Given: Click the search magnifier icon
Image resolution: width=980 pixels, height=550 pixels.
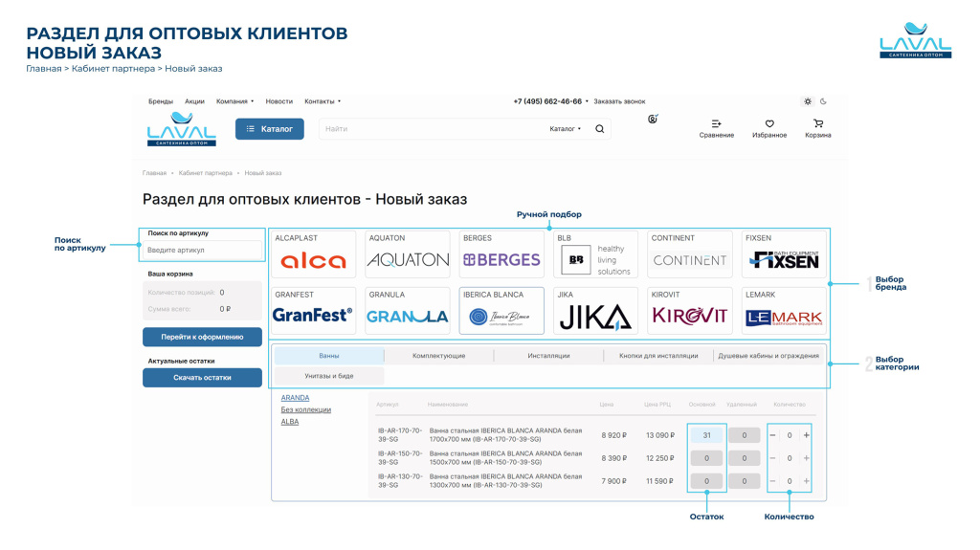Looking at the screenshot, I should pos(600,128).
